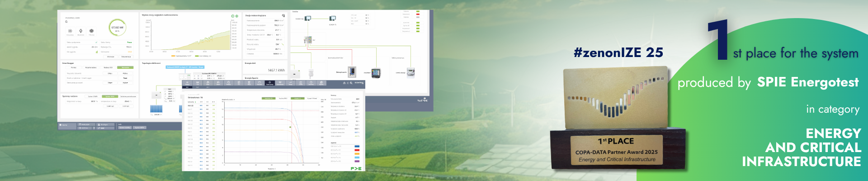This screenshot has width=868, height=181.
Task: Click the sun irradiance icon in the top-left dashboard panel
Action: coord(70,31)
